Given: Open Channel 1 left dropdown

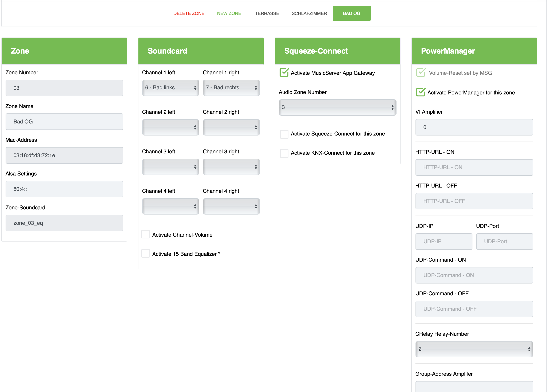Looking at the screenshot, I should point(170,88).
